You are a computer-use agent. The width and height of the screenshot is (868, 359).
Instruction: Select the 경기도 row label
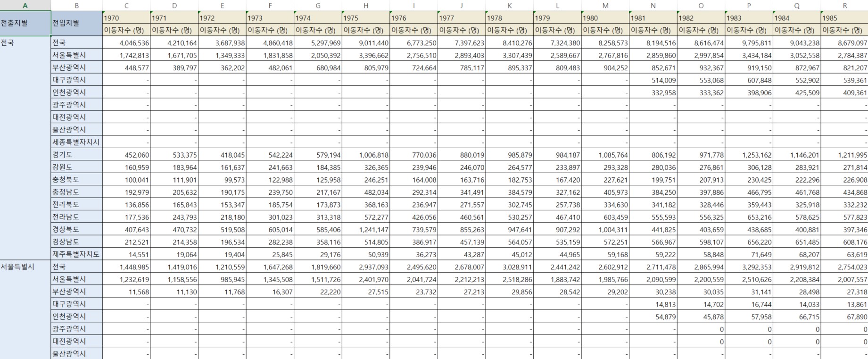point(77,155)
